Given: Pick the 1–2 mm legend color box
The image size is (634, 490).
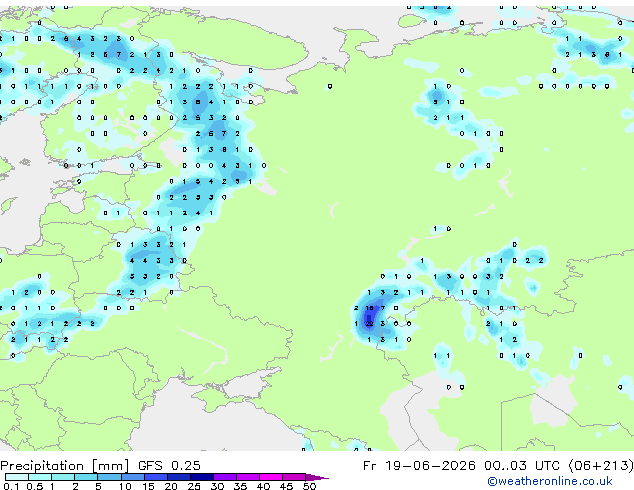Looking at the screenshot, I should (63, 477).
